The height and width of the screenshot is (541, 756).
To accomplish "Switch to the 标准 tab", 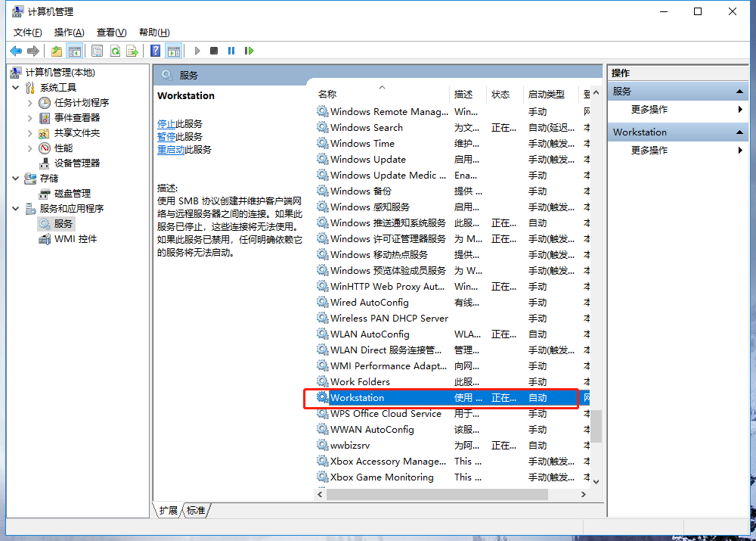I will pyautogui.click(x=197, y=511).
